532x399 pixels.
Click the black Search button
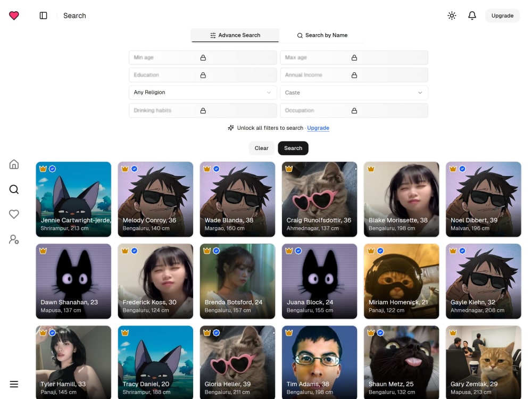(293, 148)
